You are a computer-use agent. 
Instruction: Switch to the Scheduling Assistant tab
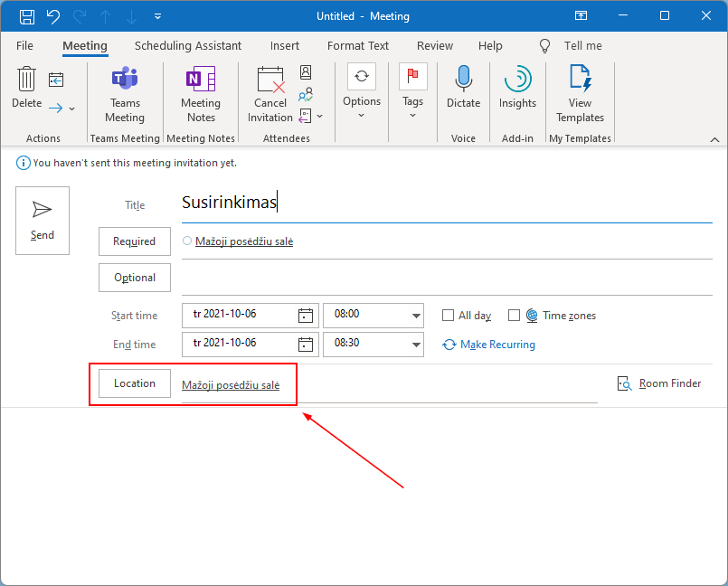(188, 46)
